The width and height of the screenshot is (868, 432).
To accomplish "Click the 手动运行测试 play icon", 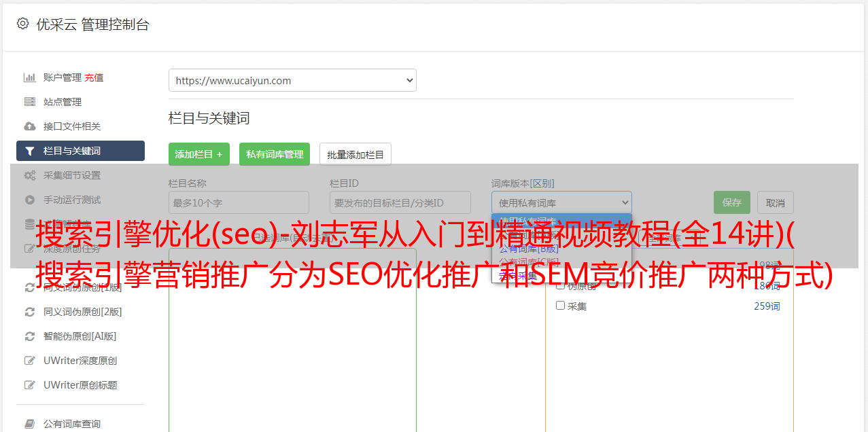I will click(x=29, y=200).
